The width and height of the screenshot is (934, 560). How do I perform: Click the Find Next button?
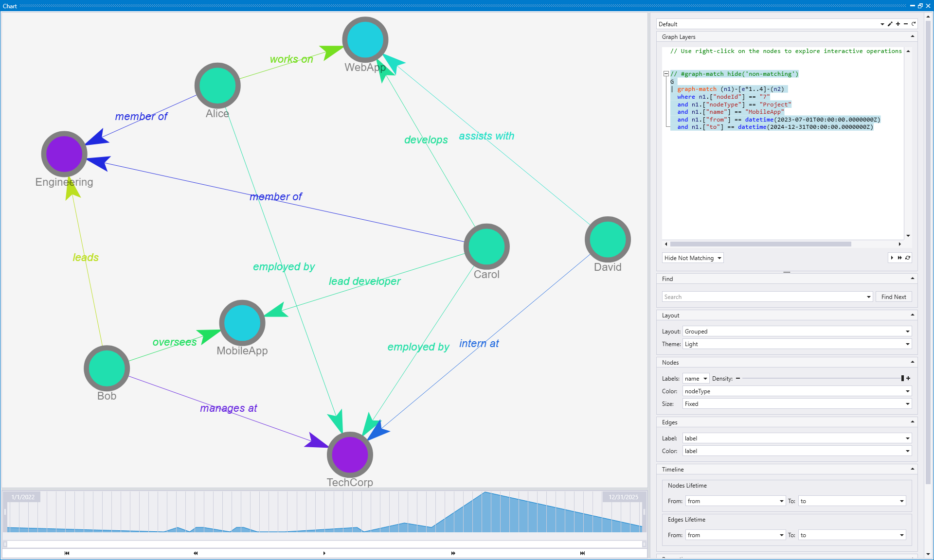[893, 297]
